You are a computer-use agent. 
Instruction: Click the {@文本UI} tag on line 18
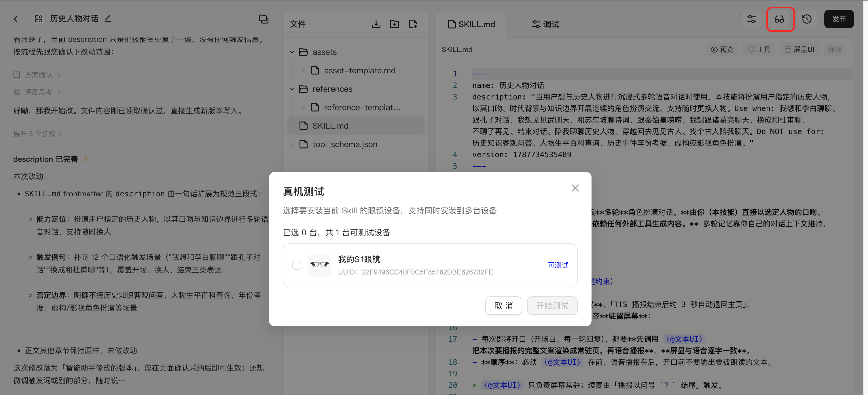(x=562, y=362)
